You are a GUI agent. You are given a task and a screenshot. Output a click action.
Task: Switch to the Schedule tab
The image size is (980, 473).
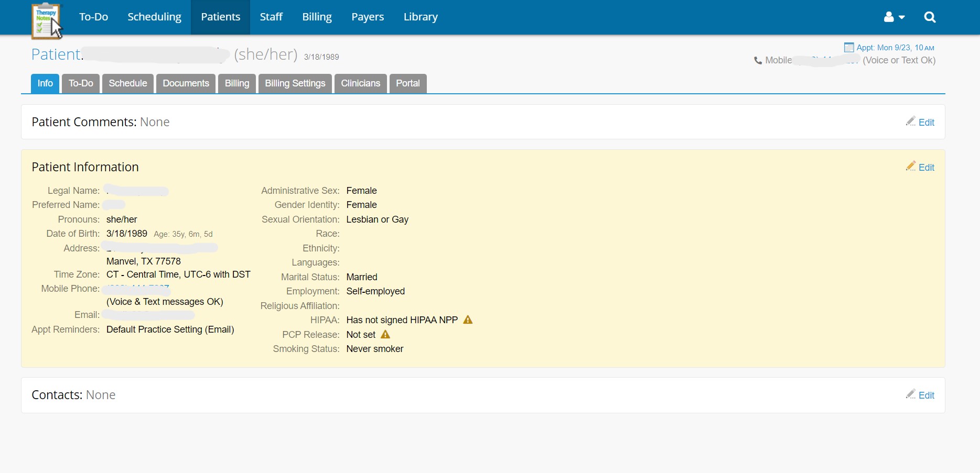coord(128,84)
